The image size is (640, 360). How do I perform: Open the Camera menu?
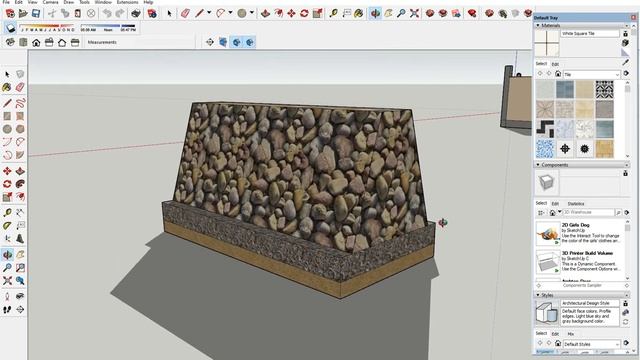tap(51, 2)
